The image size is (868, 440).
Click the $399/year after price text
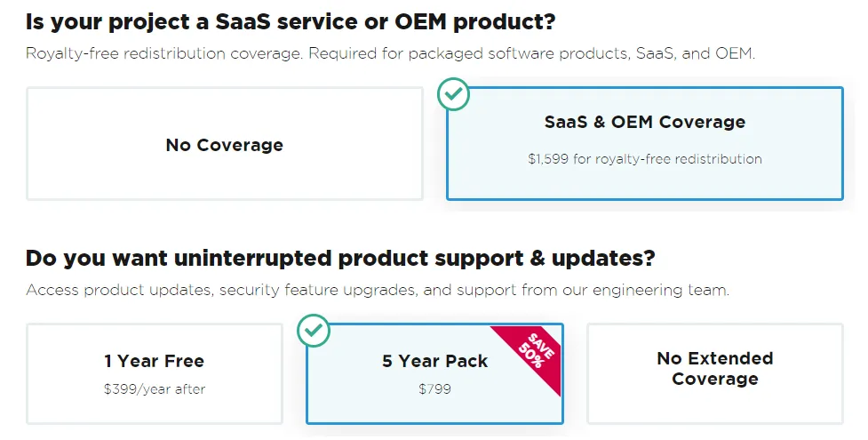[155, 388]
